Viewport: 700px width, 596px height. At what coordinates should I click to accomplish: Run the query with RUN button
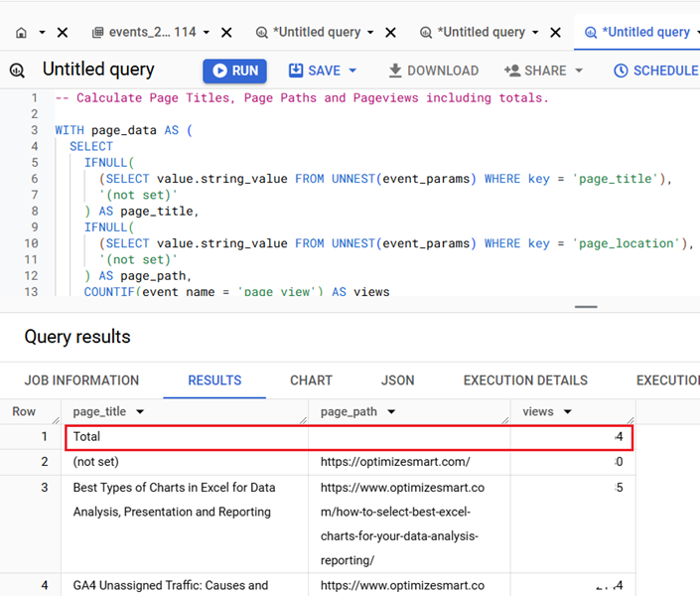coord(234,71)
